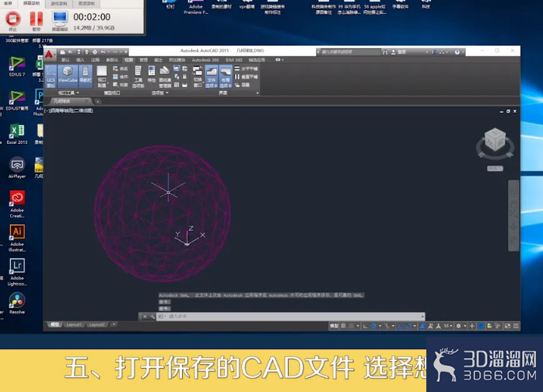Click the New file icon in quick access toolbar
The image size is (543, 392).
62,52
